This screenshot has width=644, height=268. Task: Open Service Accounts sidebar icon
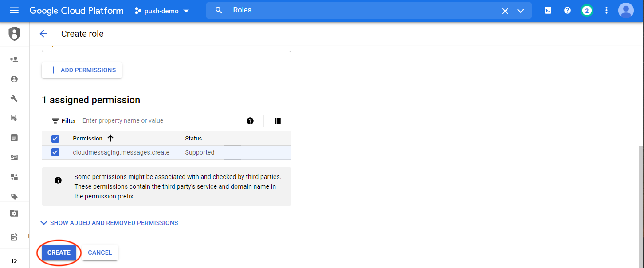[x=14, y=157]
